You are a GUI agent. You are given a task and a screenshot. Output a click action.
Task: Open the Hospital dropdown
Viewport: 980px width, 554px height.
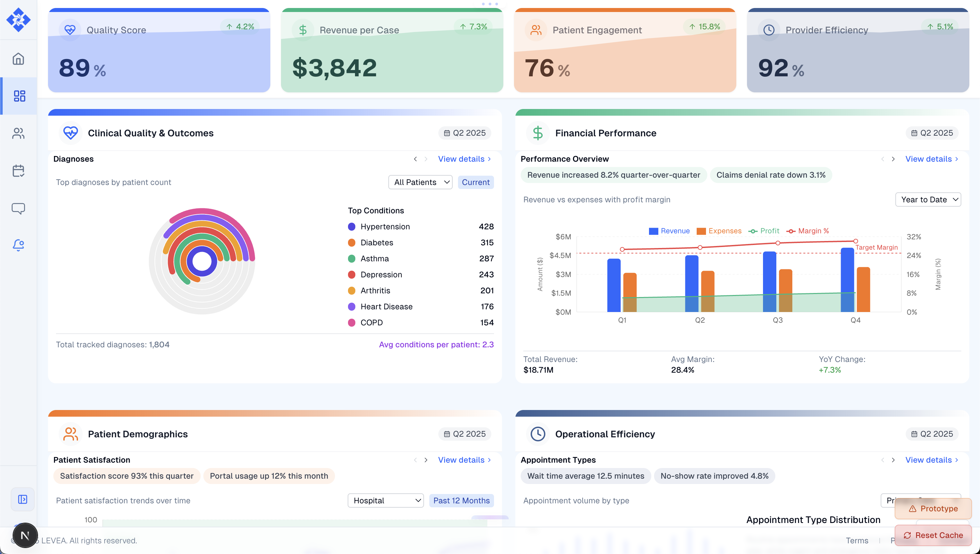[385, 501]
